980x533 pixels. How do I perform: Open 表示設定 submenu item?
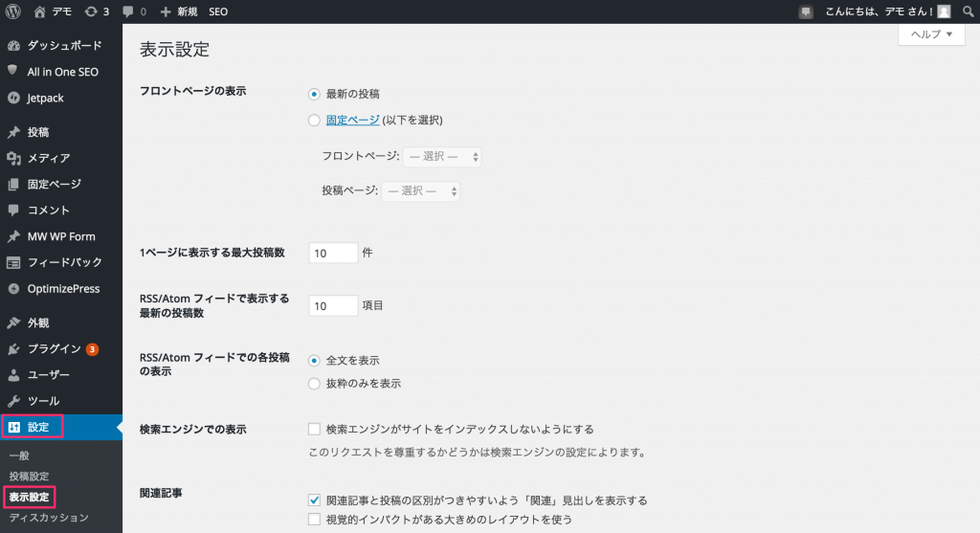[x=30, y=498]
